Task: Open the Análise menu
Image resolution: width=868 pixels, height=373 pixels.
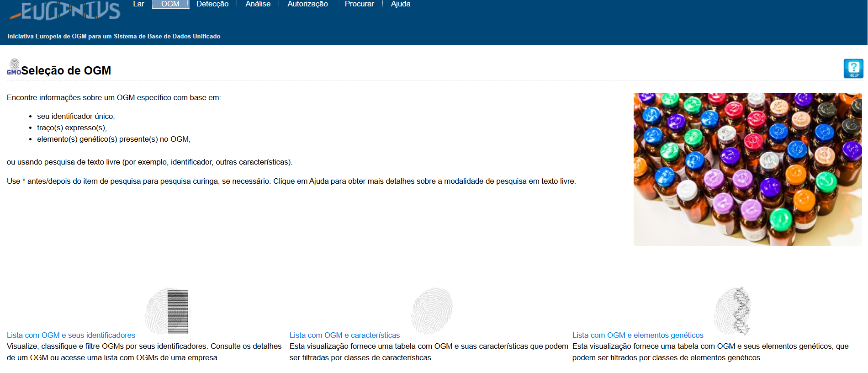Action: (x=258, y=4)
